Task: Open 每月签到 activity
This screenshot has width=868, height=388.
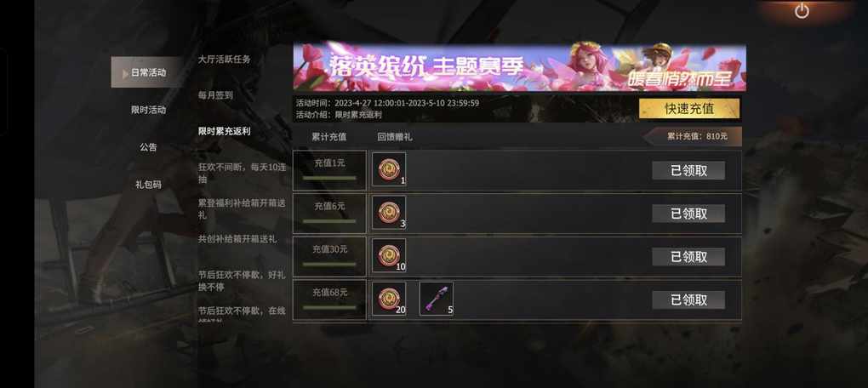Action: 215,95
